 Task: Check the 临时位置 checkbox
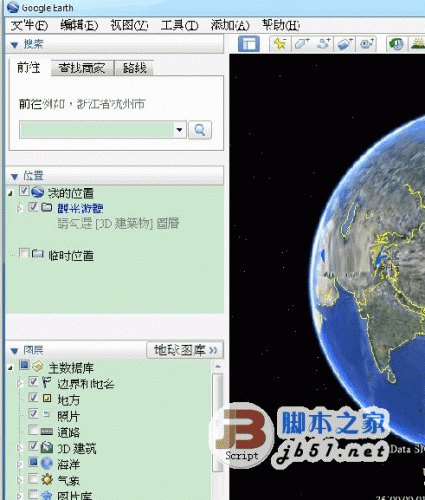(24, 253)
